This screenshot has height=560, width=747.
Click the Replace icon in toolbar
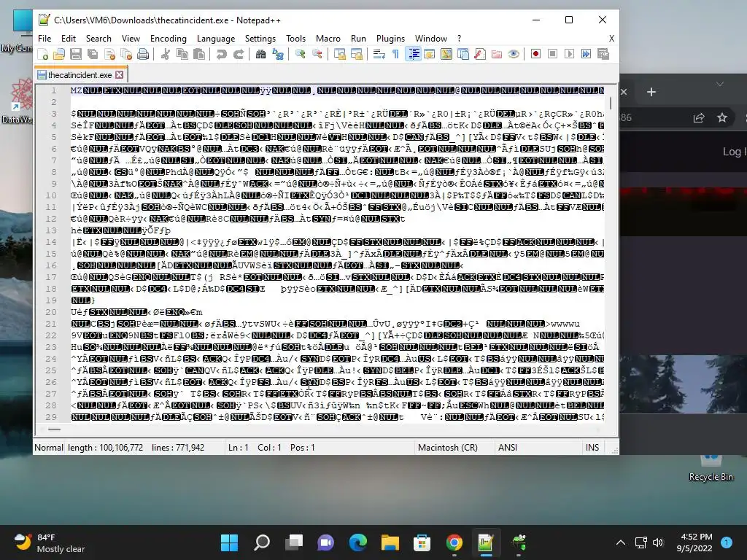[278, 54]
